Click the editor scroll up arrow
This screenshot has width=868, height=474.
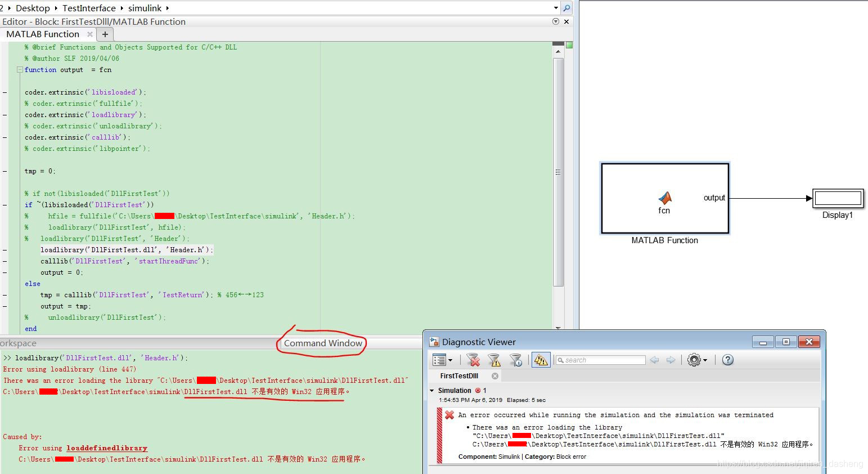point(558,51)
